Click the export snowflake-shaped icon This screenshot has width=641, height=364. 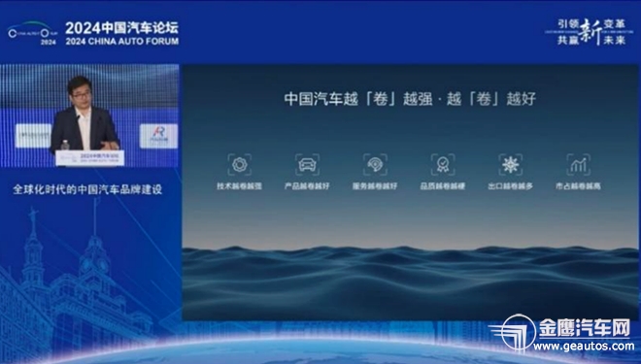click(x=511, y=165)
